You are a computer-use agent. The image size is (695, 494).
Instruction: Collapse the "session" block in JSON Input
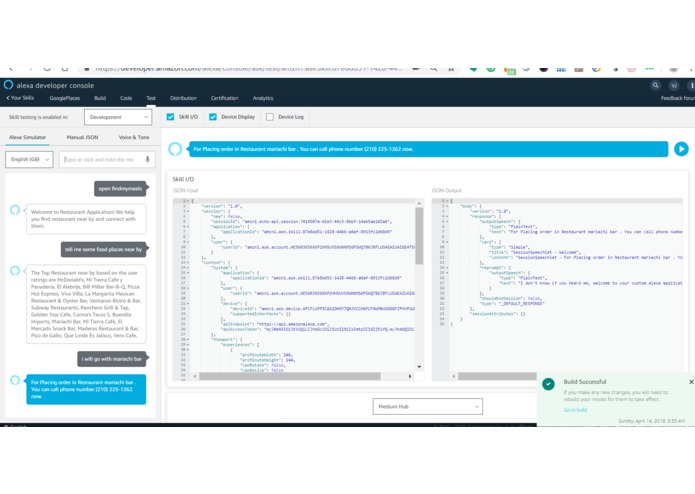coord(188,211)
